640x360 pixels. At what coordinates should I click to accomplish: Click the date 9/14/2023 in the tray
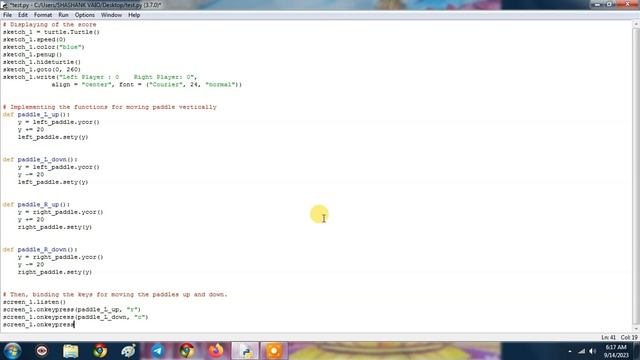pyautogui.click(x=616, y=356)
